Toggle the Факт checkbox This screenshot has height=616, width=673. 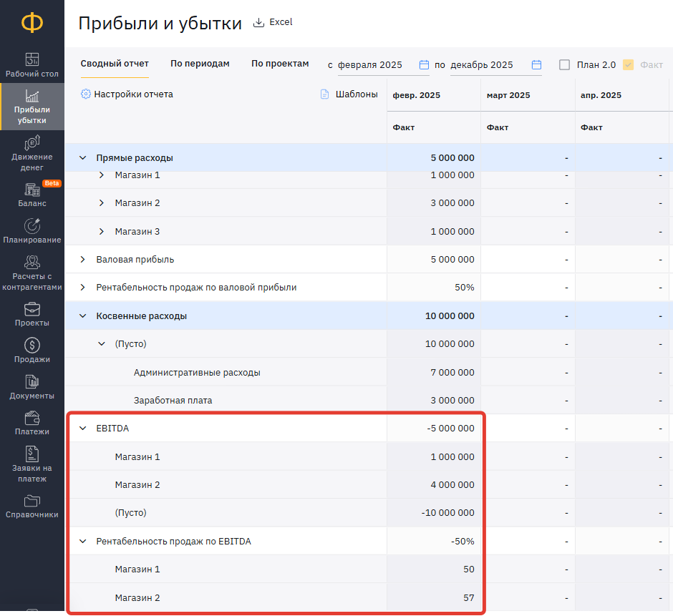(x=628, y=65)
